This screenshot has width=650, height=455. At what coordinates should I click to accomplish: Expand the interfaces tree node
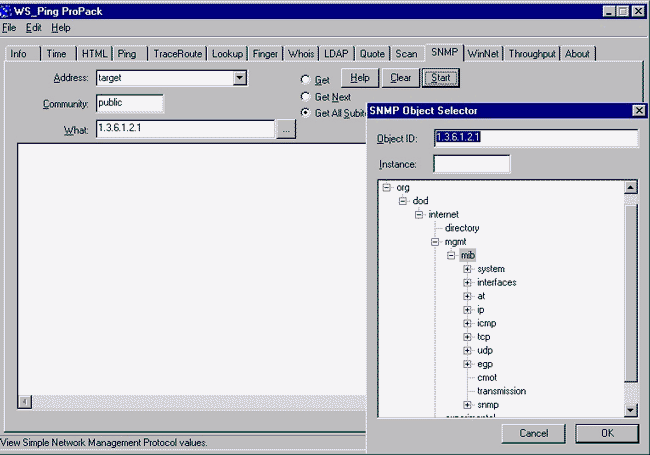(x=467, y=283)
